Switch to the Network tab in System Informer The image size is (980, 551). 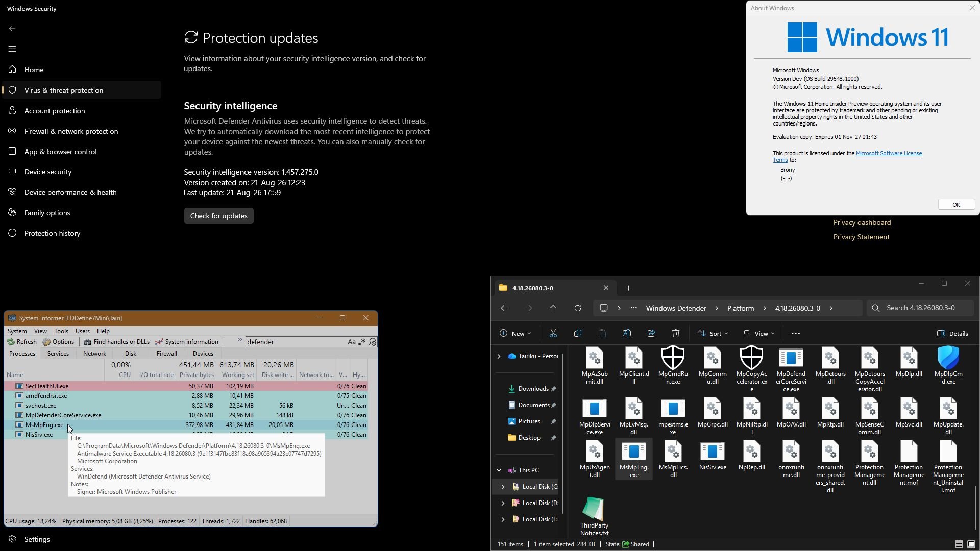[x=94, y=354]
